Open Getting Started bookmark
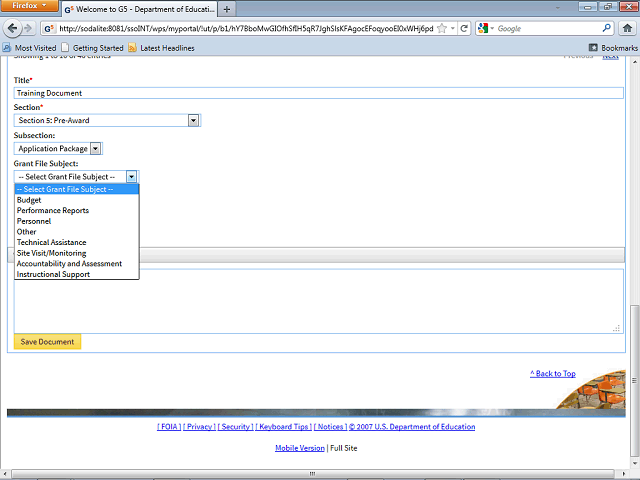 click(x=92, y=48)
